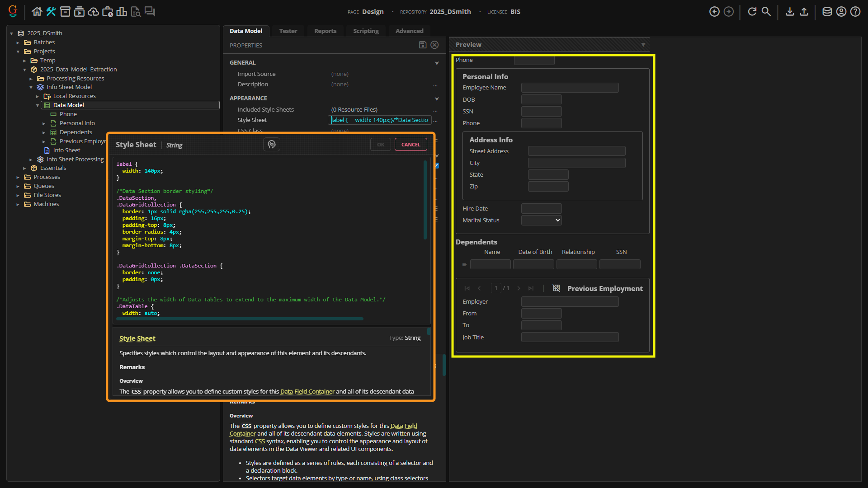Open the user account icon
The image size is (868, 488).
[x=841, y=12]
